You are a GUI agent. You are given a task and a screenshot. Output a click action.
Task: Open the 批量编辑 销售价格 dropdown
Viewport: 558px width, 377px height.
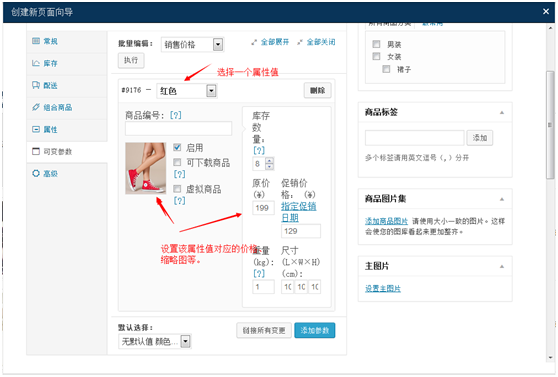192,44
